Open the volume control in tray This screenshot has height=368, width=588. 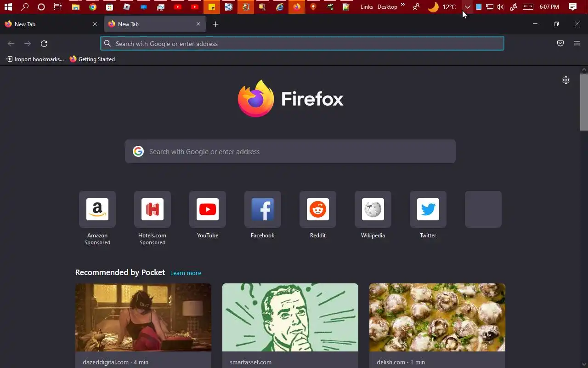pos(500,7)
